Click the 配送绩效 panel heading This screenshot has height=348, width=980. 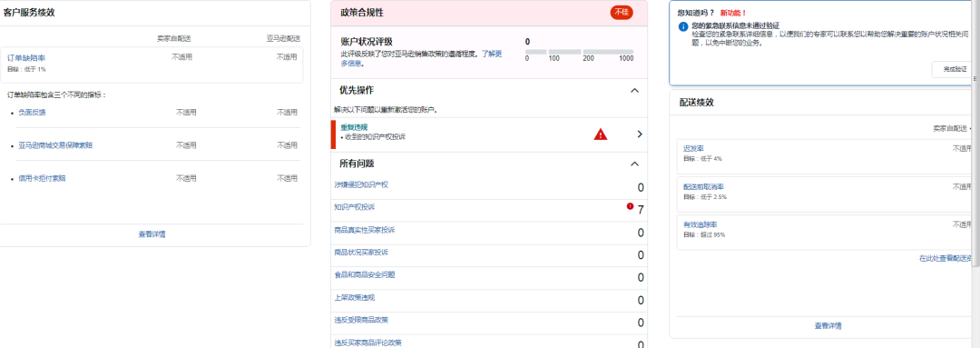point(696,102)
